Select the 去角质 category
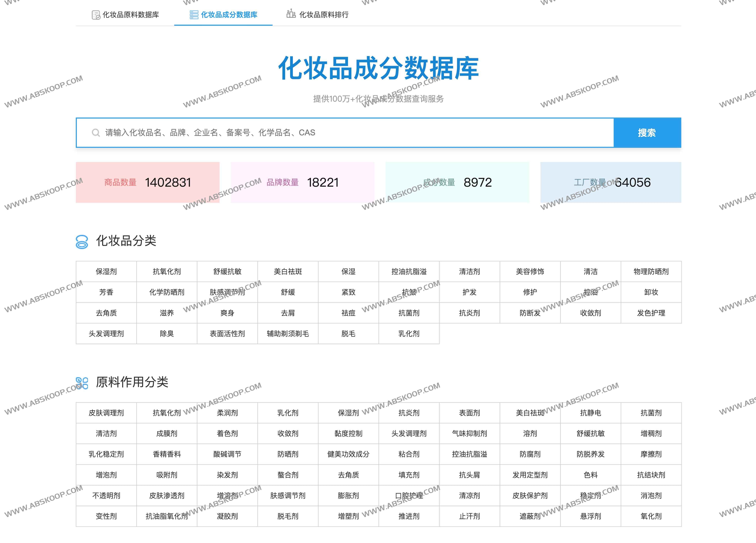The image size is (756, 543). coord(106,313)
